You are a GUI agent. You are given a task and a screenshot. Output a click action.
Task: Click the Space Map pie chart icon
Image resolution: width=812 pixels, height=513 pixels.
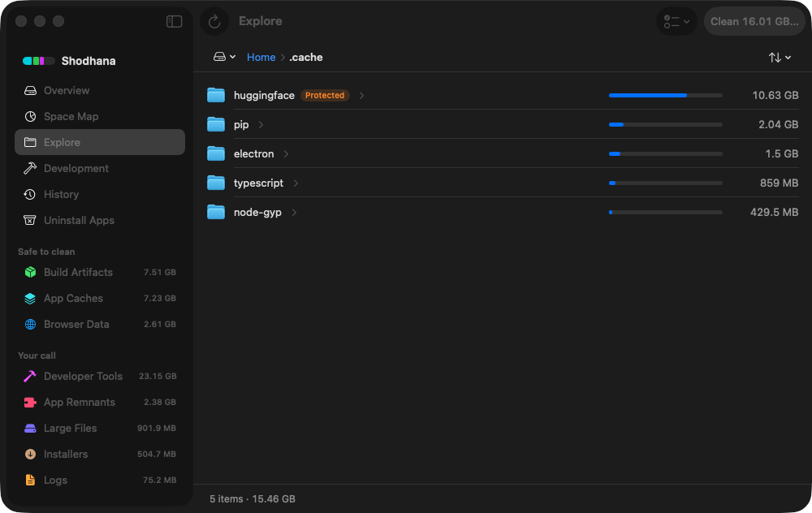(x=30, y=116)
